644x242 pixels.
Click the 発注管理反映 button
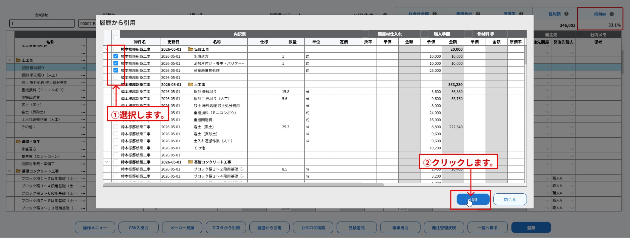pos(444,228)
